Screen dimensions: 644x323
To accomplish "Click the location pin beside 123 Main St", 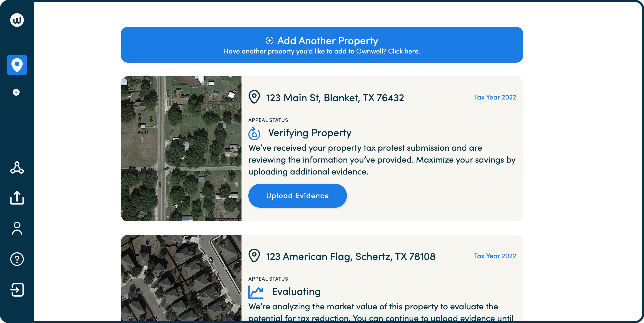I will [254, 97].
